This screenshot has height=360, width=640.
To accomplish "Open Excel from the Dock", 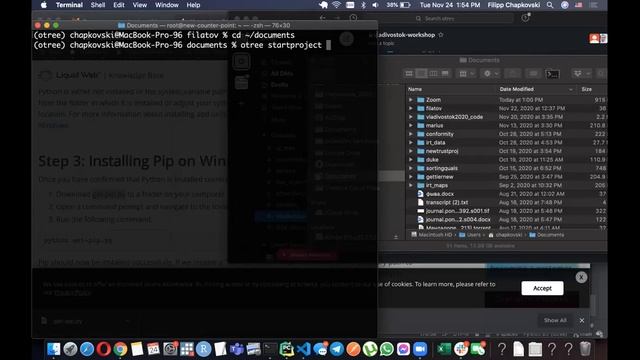I will click(x=444, y=349).
